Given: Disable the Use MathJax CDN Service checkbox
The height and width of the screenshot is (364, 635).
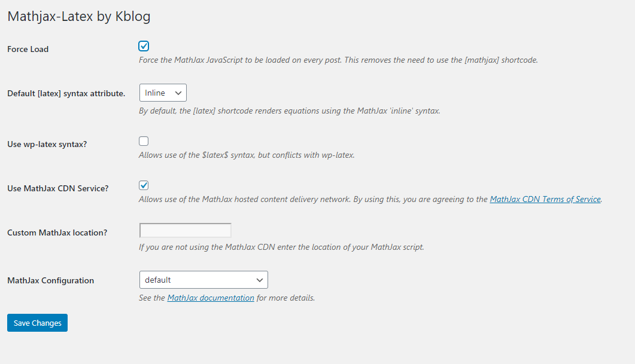Looking at the screenshot, I should coord(144,185).
